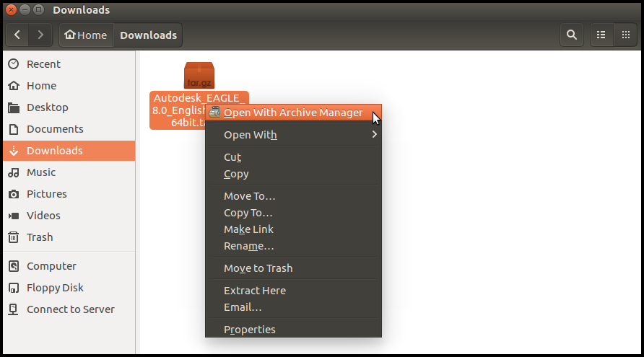
Task: Click the Music note icon in sidebar
Action: [x=14, y=172]
